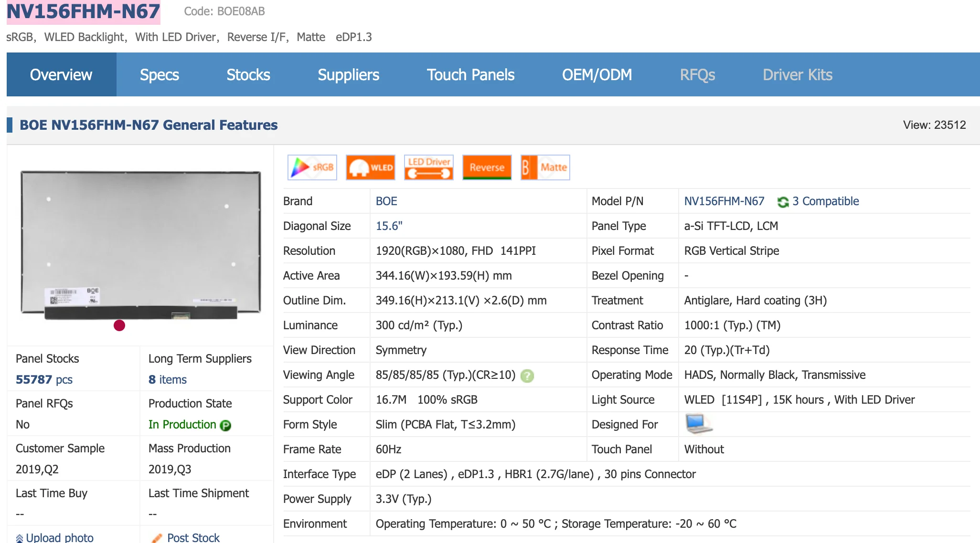980x543 pixels.
Task: Click the BOE NV156FHM-N67 General Features heading
Action: click(149, 125)
